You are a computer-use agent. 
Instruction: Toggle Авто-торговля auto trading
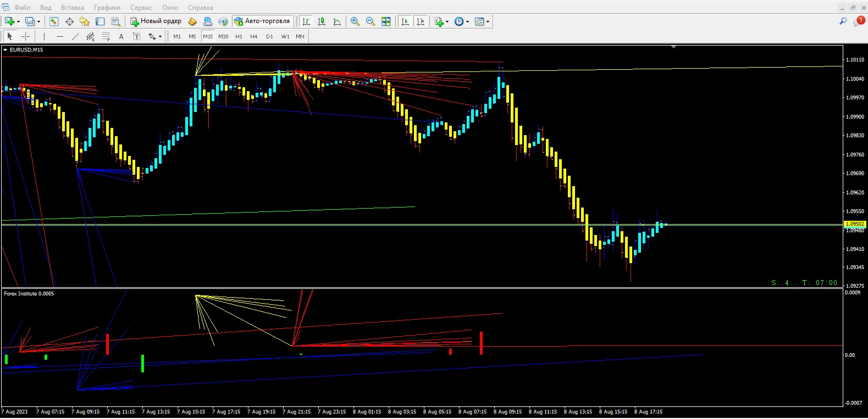pyautogui.click(x=262, y=21)
